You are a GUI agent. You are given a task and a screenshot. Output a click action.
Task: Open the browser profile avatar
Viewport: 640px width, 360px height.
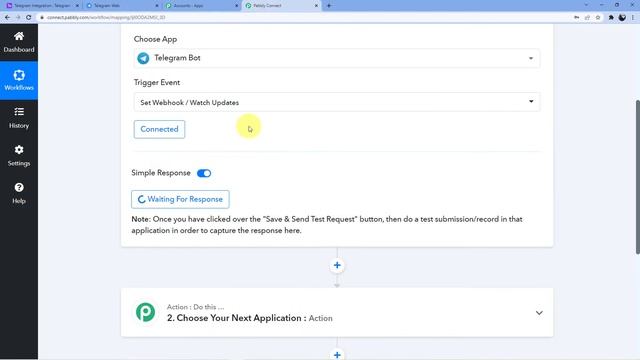click(622, 18)
